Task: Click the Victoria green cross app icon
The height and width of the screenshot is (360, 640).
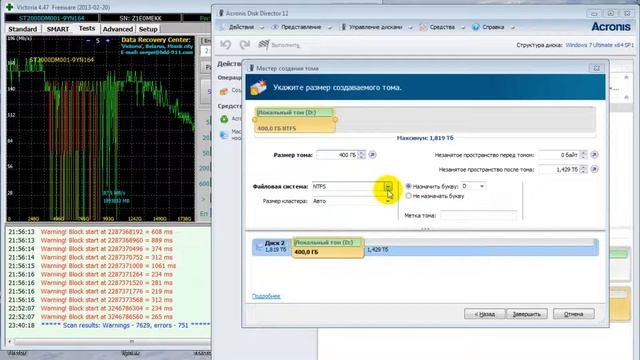Action: tap(9, 7)
